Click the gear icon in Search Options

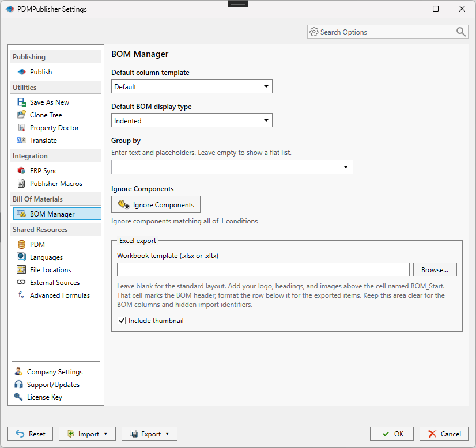pos(314,32)
